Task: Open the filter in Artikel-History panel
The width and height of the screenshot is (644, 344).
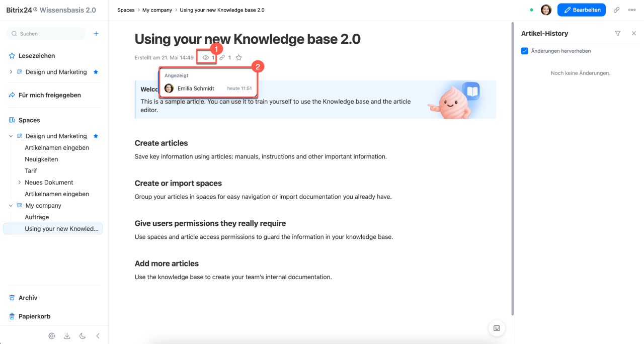Action: pos(618,34)
